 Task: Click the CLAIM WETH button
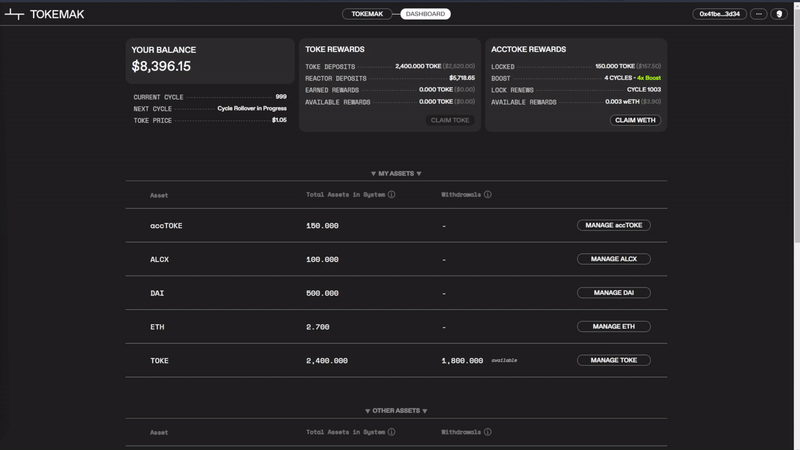[x=635, y=120]
